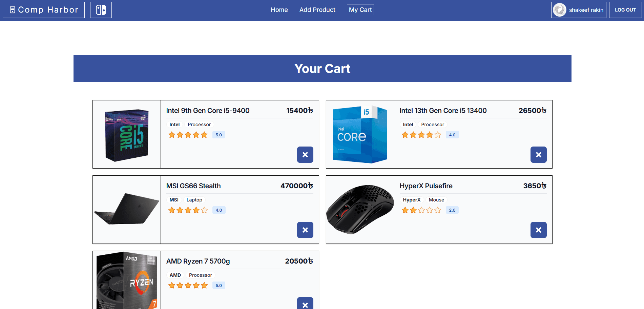The height and width of the screenshot is (309, 644).
Task: Click the Laptop category tag on MSI item
Action: click(194, 200)
